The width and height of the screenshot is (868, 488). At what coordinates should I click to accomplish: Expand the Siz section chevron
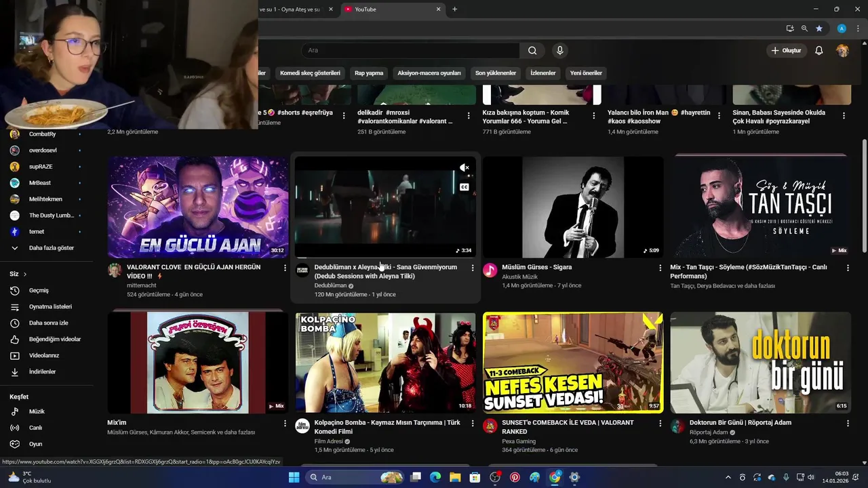pos(25,274)
